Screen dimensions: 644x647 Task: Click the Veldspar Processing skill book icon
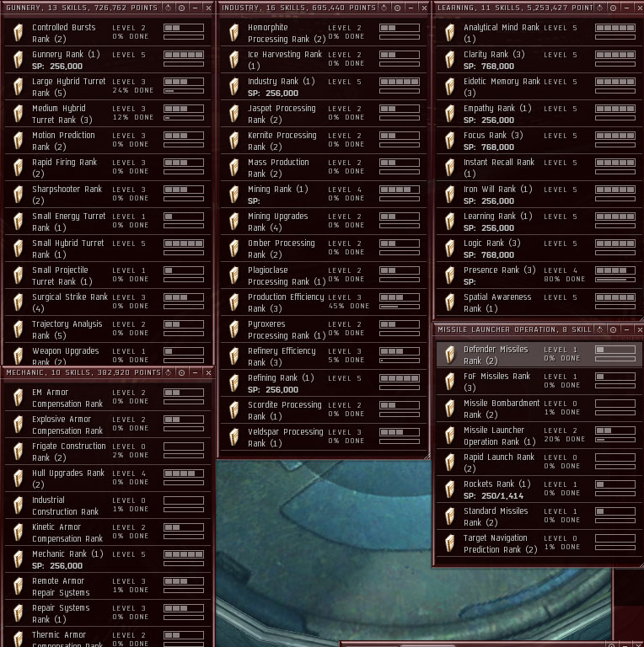tap(234, 437)
